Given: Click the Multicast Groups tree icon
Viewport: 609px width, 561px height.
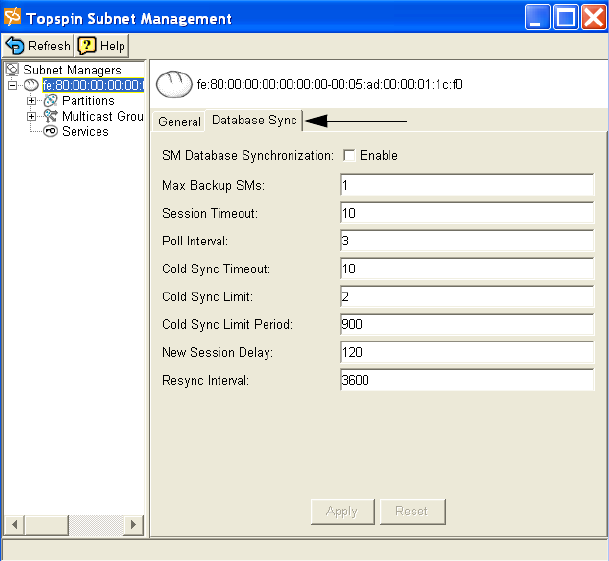Looking at the screenshot, I should point(51,116).
